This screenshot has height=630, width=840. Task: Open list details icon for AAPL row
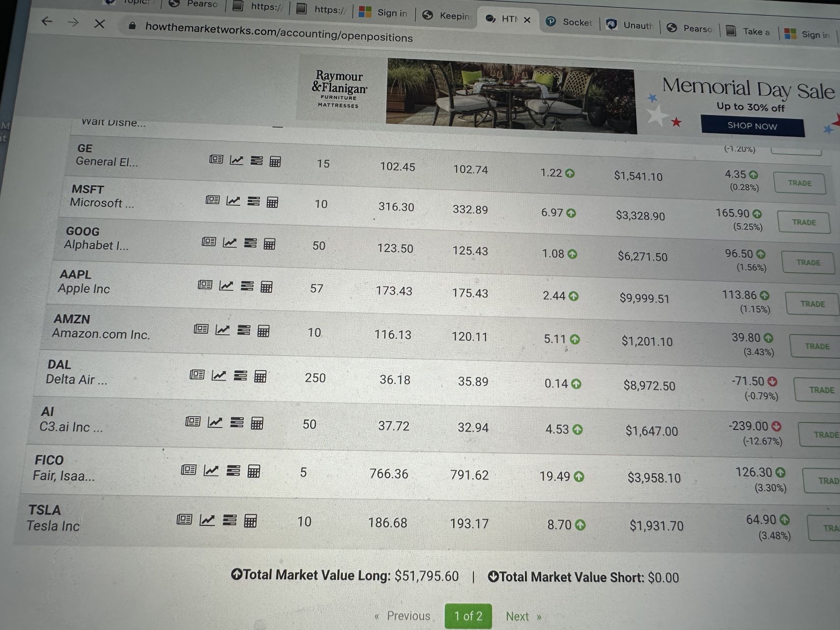pyautogui.click(x=247, y=286)
